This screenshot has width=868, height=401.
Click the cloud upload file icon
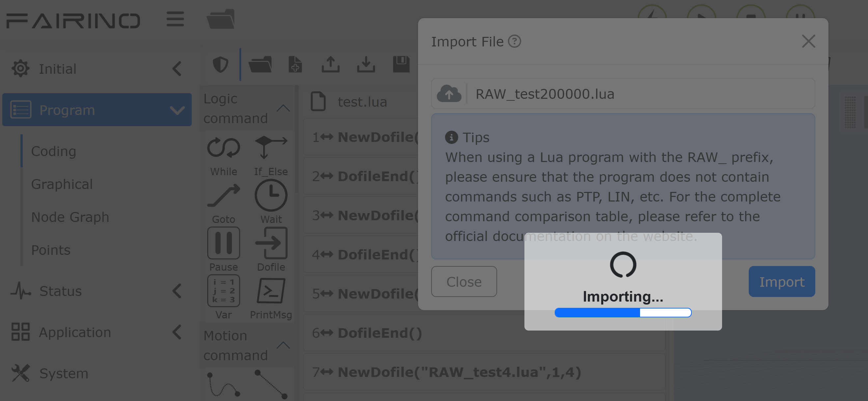click(x=449, y=94)
